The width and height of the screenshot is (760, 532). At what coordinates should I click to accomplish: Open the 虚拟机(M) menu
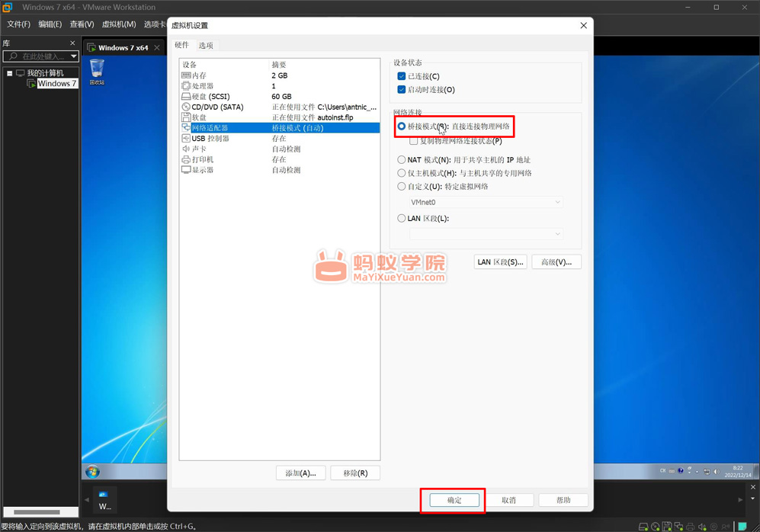pyautogui.click(x=119, y=24)
